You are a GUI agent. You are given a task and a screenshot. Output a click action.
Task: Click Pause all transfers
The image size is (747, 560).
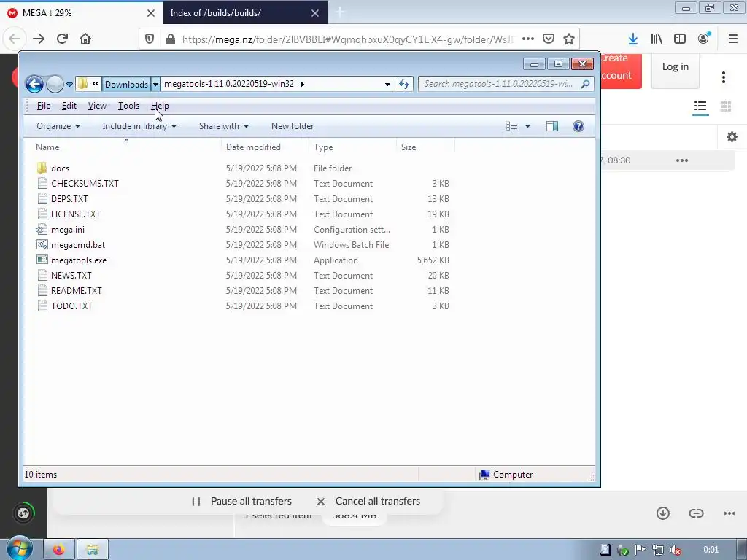(241, 501)
